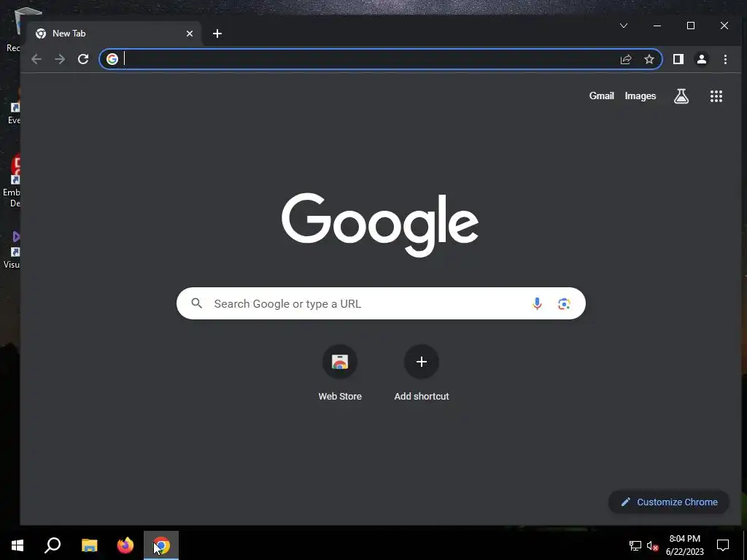Click the Google logo
The image size is (747, 560).
click(379, 225)
